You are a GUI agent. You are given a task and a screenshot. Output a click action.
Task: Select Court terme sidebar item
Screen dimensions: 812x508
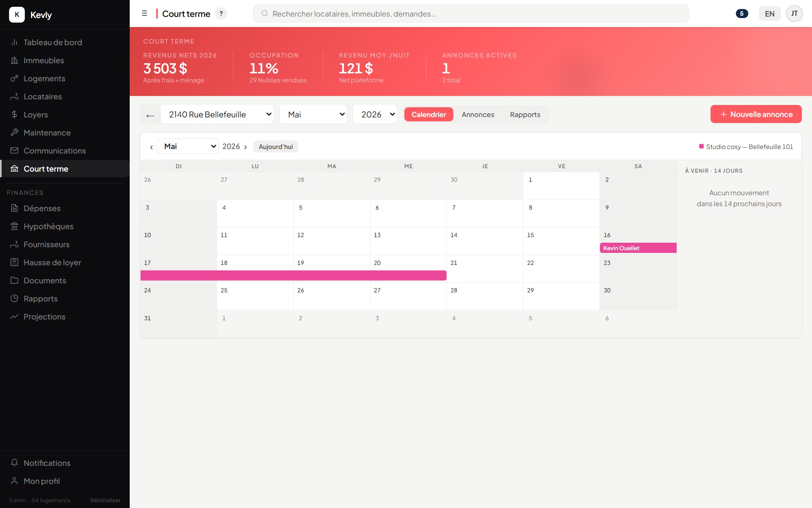pyautogui.click(x=65, y=169)
